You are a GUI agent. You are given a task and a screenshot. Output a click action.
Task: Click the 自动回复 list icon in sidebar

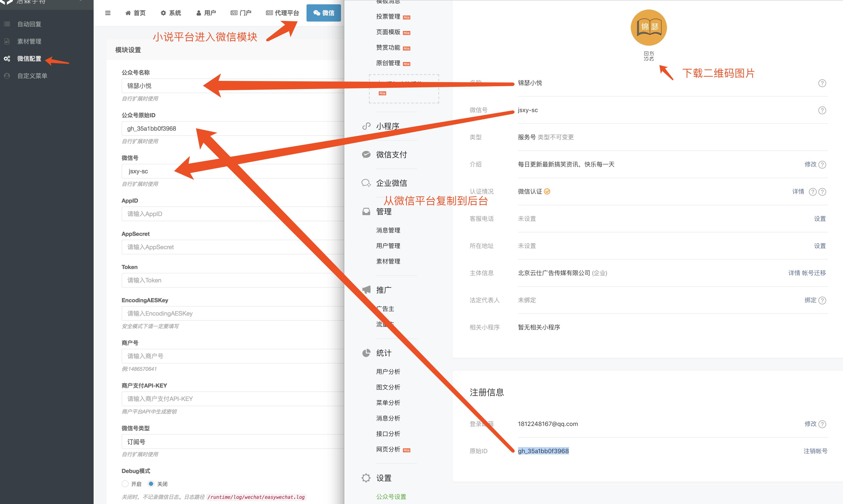pyautogui.click(x=7, y=24)
